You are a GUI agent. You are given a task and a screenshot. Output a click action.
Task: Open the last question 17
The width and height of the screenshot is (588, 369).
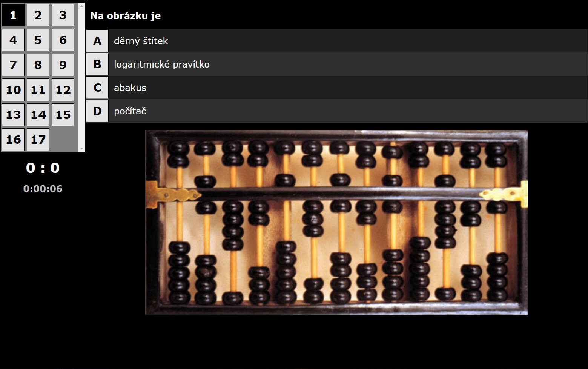(x=38, y=140)
